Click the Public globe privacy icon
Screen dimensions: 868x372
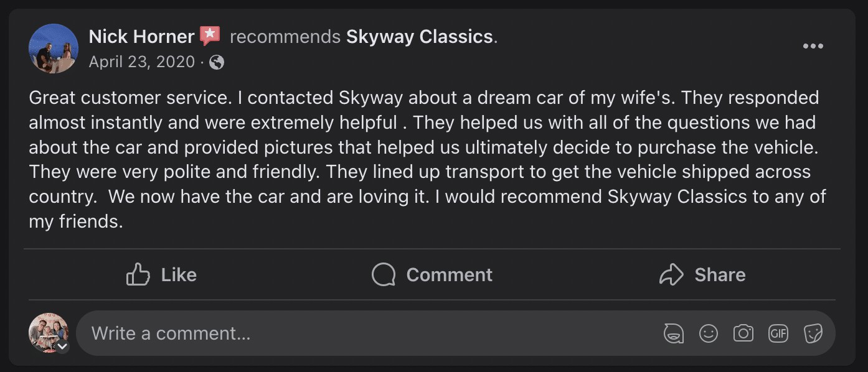pyautogui.click(x=217, y=62)
